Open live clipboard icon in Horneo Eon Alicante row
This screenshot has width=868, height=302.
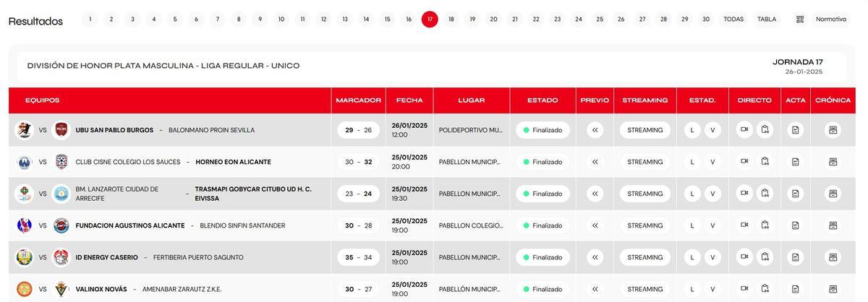765,162
